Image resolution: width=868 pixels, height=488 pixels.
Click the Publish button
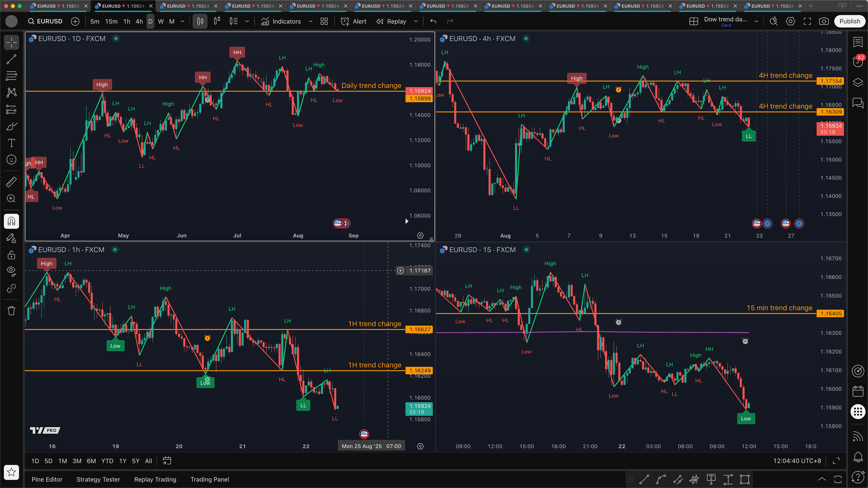[x=849, y=21]
